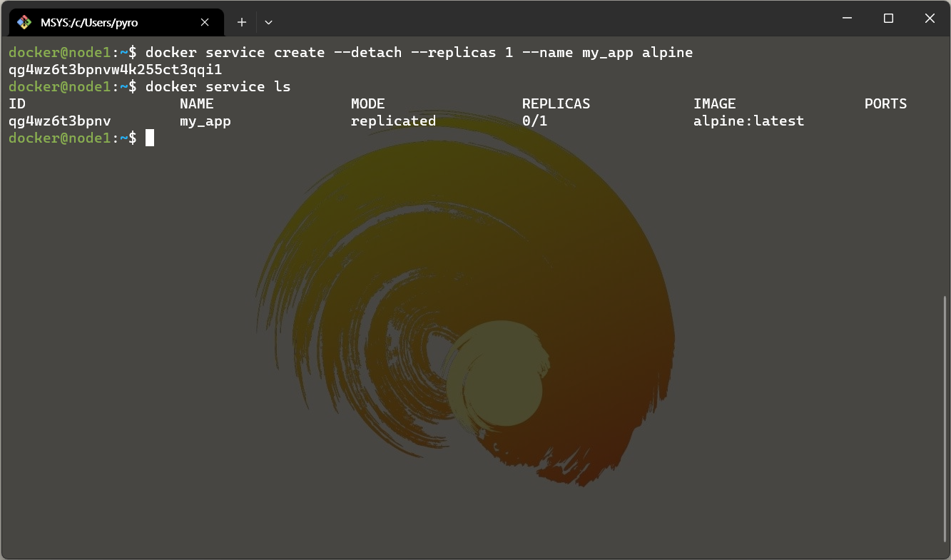951x560 pixels.
Task: Open a new terminal tab with plus button
Action: pyautogui.click(x=242, y=22)
